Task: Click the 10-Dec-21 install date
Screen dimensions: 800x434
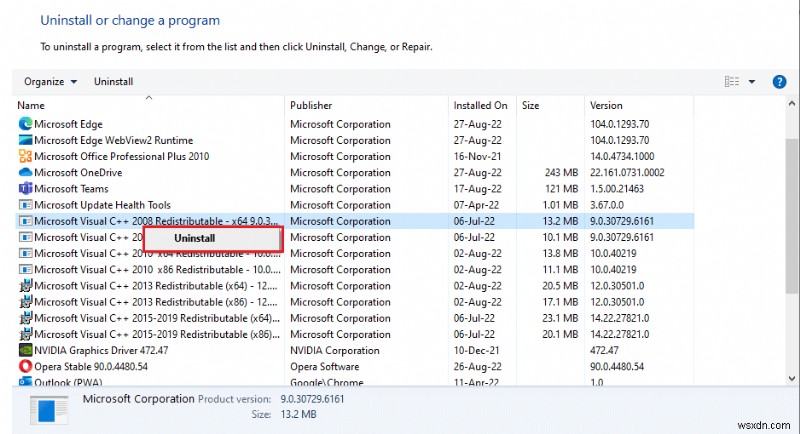Action: 477,350
